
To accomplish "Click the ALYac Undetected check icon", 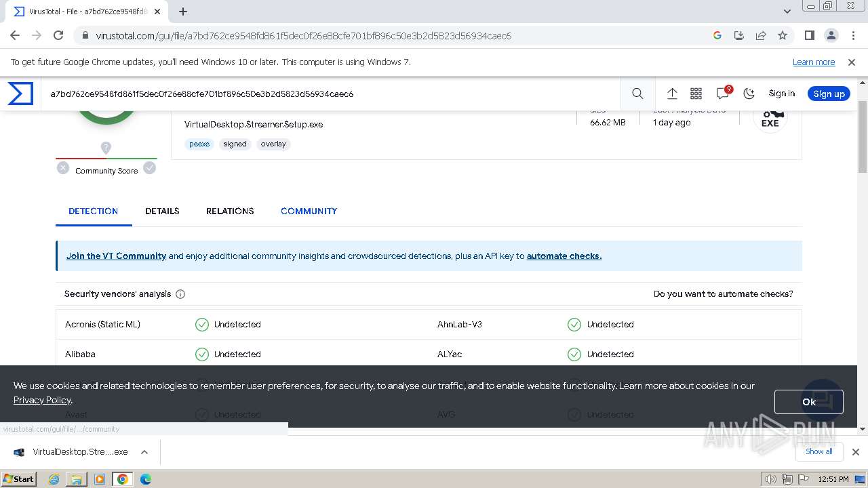I will [x=574, y=354].
